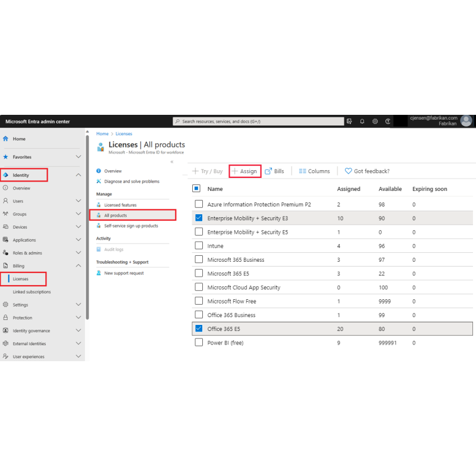Screen dimensions: 476x476
Task: Select the Intune row checkbox
Action: tap(199, 246)
